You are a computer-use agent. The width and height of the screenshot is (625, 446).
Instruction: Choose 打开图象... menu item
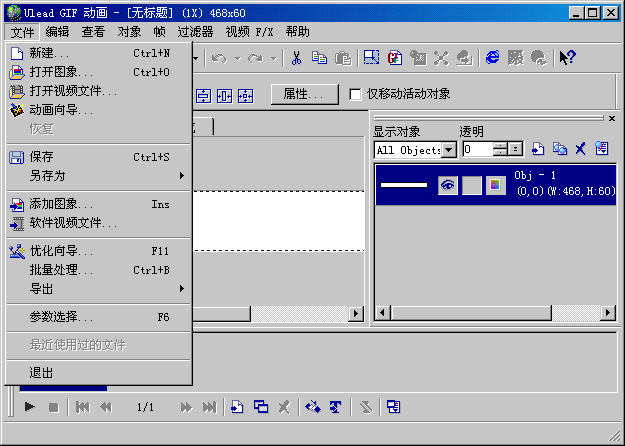pos(99,72)
